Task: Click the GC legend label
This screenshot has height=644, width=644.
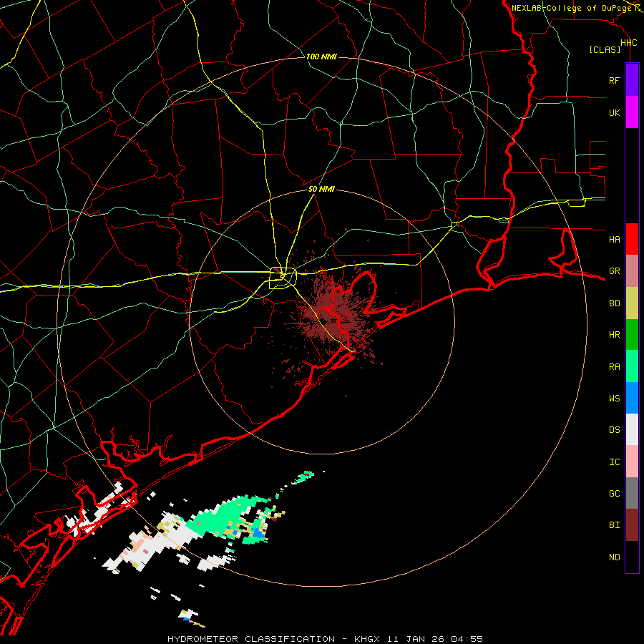Action: [614, 494]
